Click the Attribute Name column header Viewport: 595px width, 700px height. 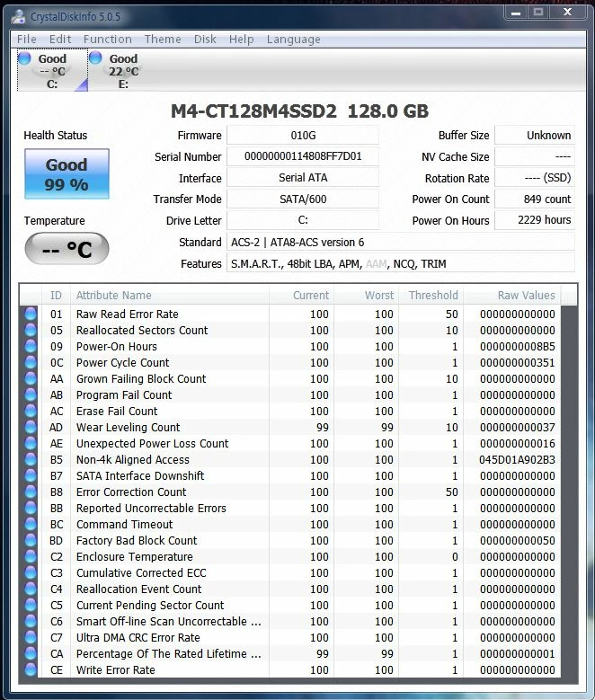[170, 295]
